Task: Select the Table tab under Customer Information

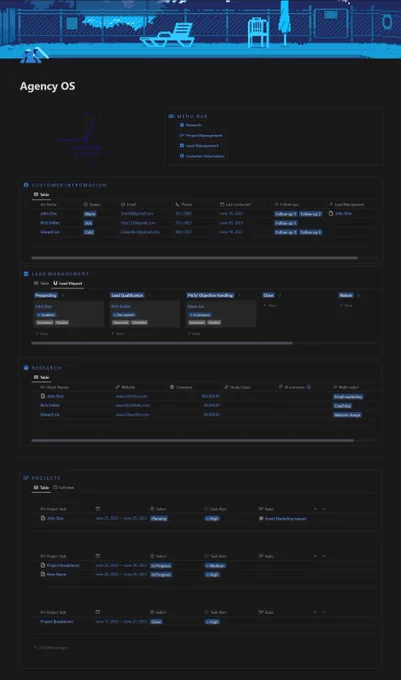Action: [x=42, y=195]
